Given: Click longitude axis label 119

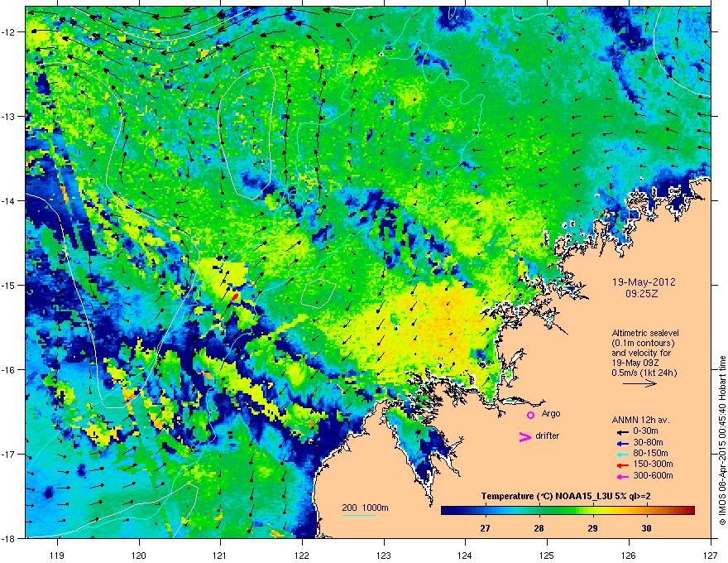Looking at the screenshot, I should (x=57, y=555).
